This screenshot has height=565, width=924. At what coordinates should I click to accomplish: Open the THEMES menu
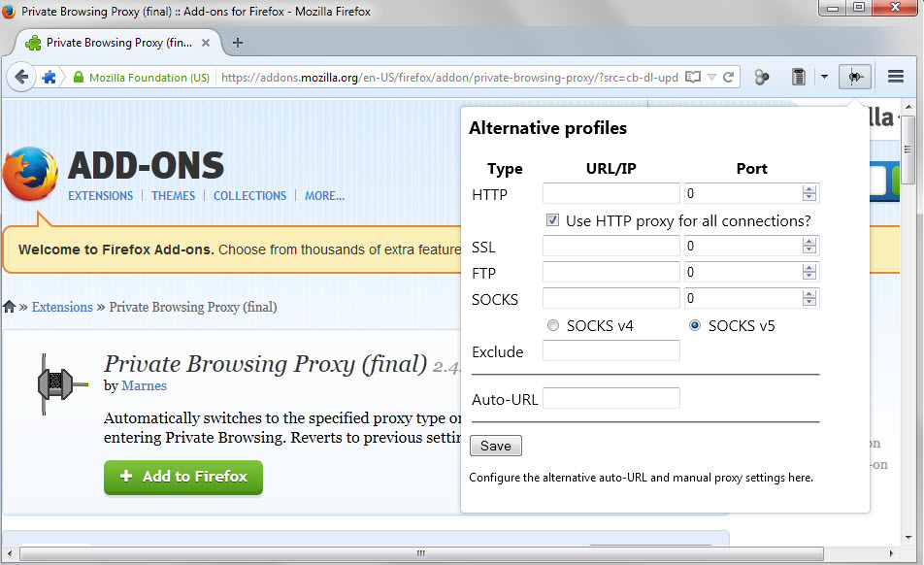[173, 195]
